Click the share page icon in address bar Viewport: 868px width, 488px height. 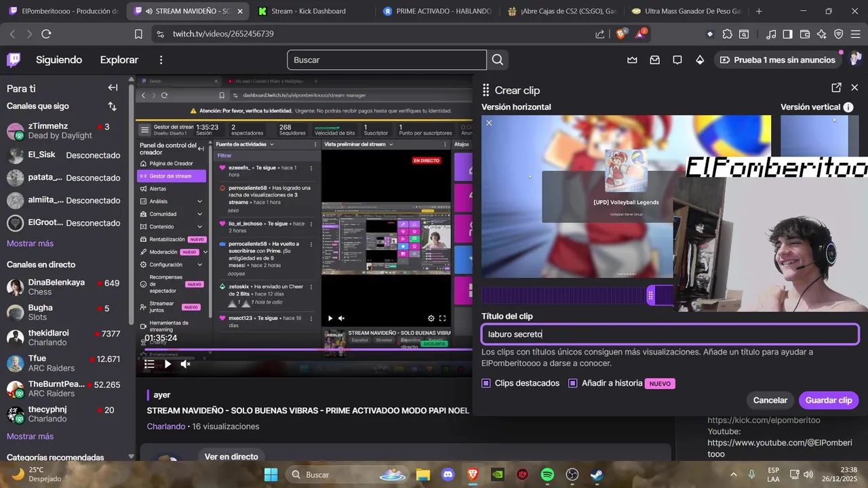[600, 34]
